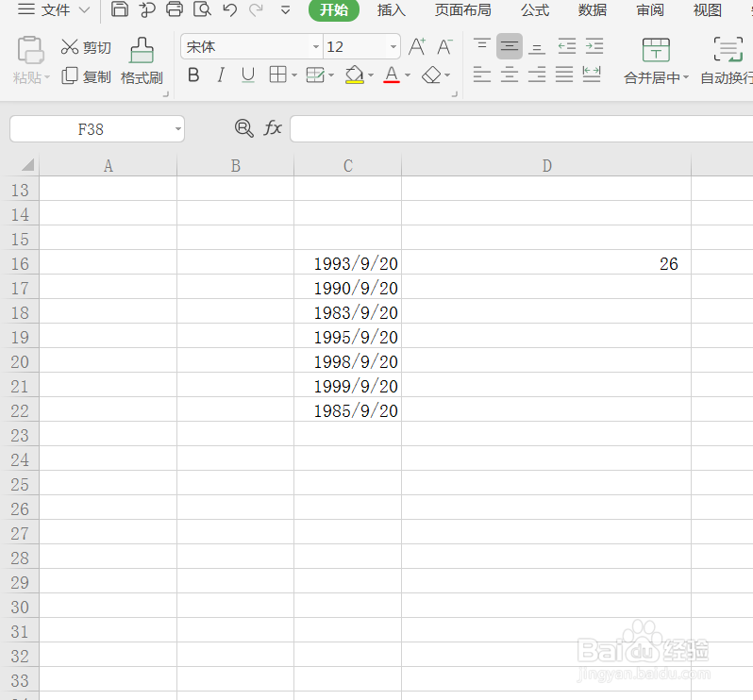
Task: Open the 文件 menu dropdown arrow
Action: pos(84,9)
